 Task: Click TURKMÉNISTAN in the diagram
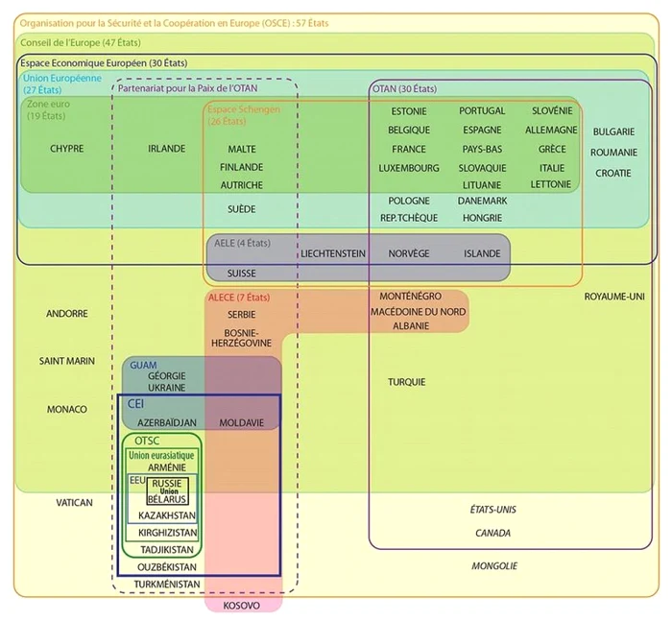167,585
